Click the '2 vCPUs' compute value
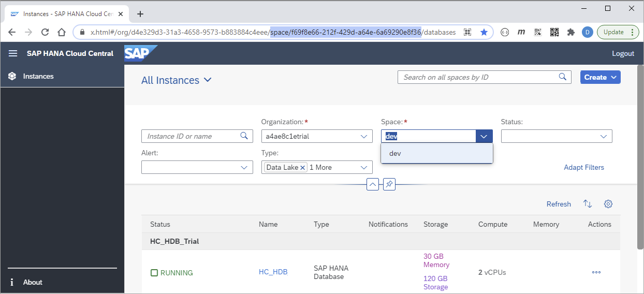 [492, 272]
